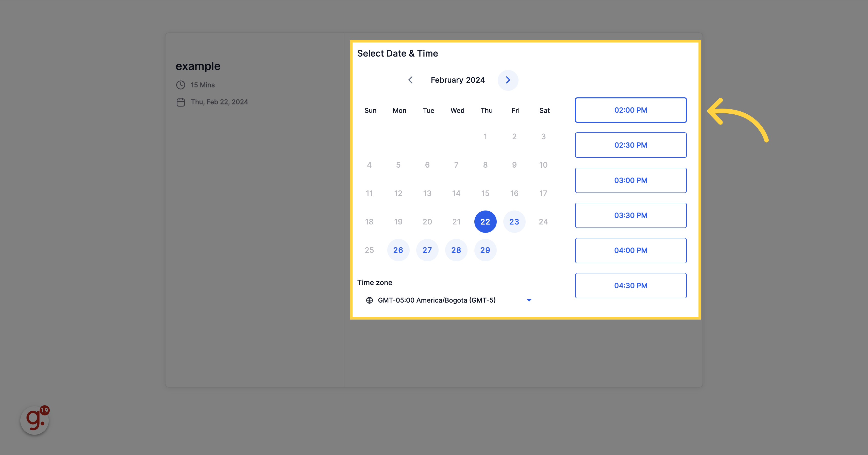Click the 'Sun' weekday header
The width and height of the screenshot is (868, 455).
(x=370, y=111)
